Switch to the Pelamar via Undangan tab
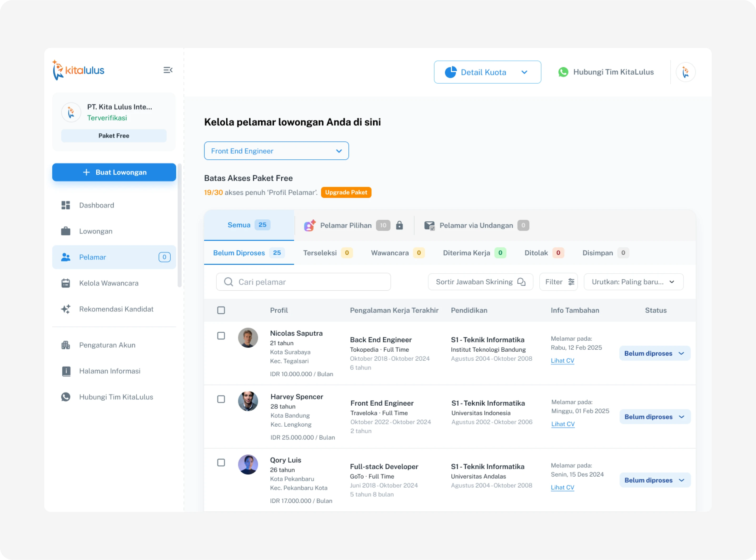 pyautogui.click(x=476, y=225)
